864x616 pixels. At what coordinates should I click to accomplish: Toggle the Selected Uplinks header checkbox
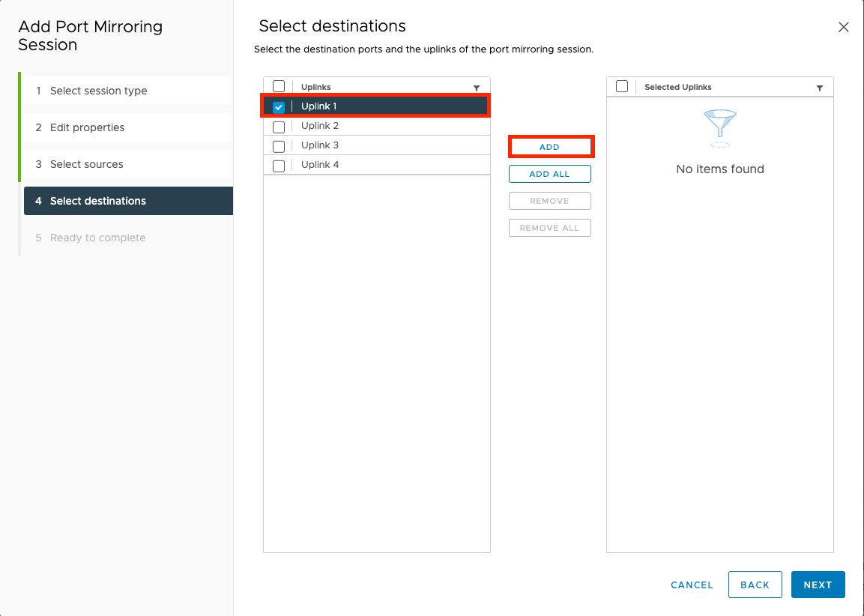pos(621,86)
